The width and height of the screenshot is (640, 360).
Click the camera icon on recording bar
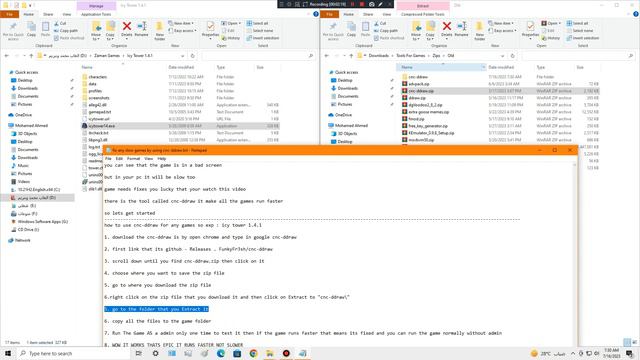pyautogui.click(x=371, y=4)
